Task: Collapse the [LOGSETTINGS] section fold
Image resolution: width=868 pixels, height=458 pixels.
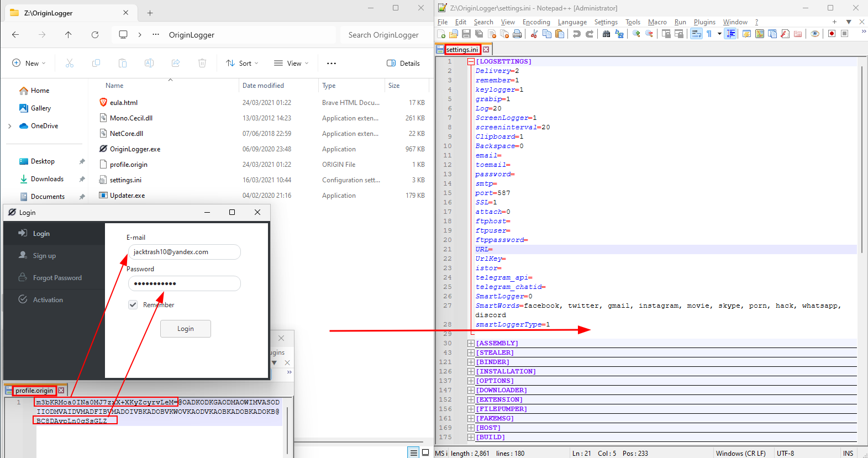Action: (471, 61)
